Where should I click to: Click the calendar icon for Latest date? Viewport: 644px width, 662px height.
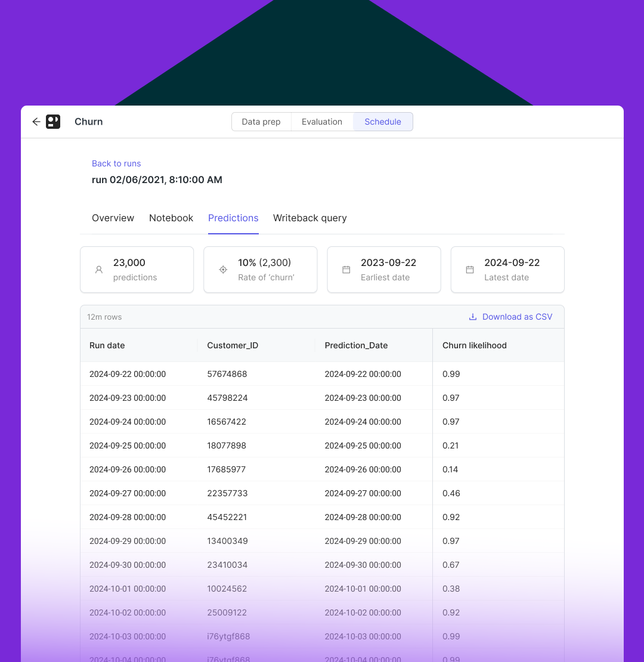coord(470,270)
